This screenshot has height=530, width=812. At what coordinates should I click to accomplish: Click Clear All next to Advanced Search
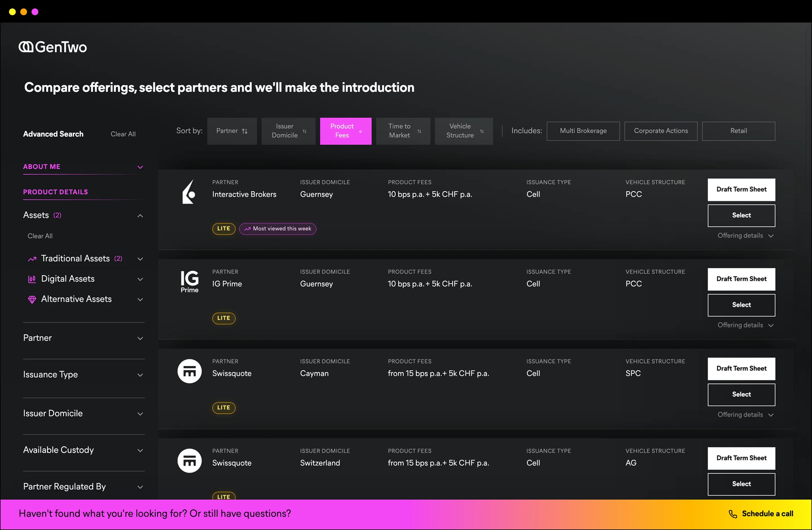[x=123, y=134]
